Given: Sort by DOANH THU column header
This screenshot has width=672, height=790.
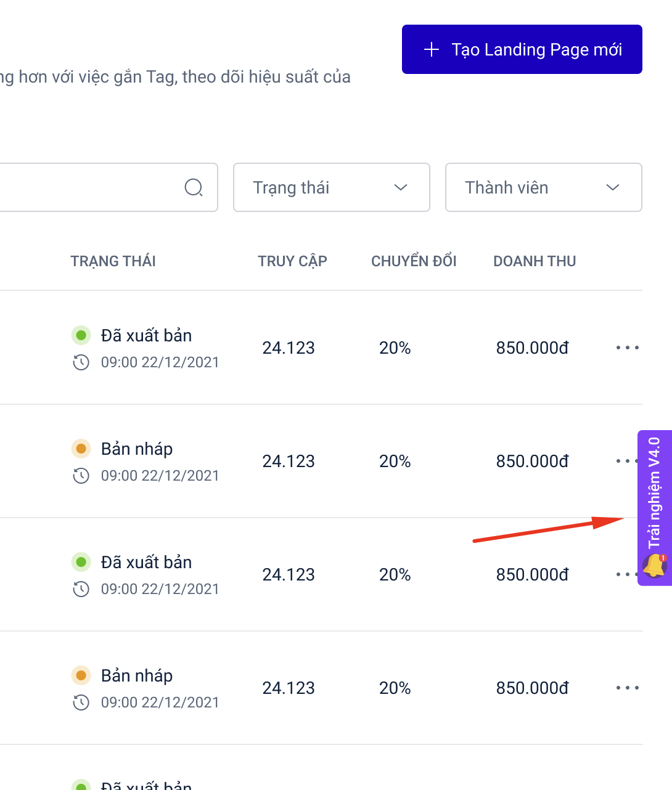Looking at the screenshot, I should pyautogui.click(x=535, y=261).
